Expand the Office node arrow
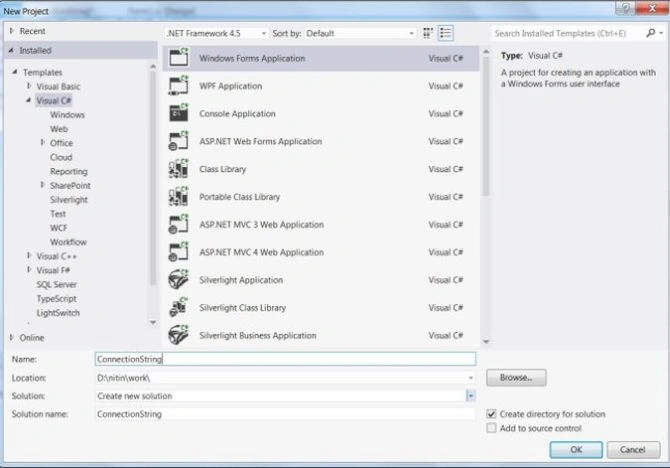The image size is (670, 468). [x=42, y=142]
